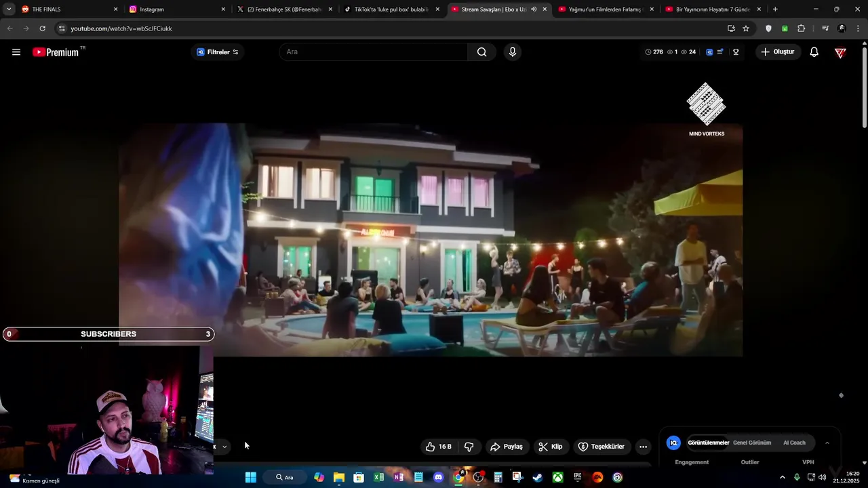Mute the Stream Savaşları tab audio icon
The width and height of the screenshot is (868, 488).
pyautogui.click(x=534, y=9)
